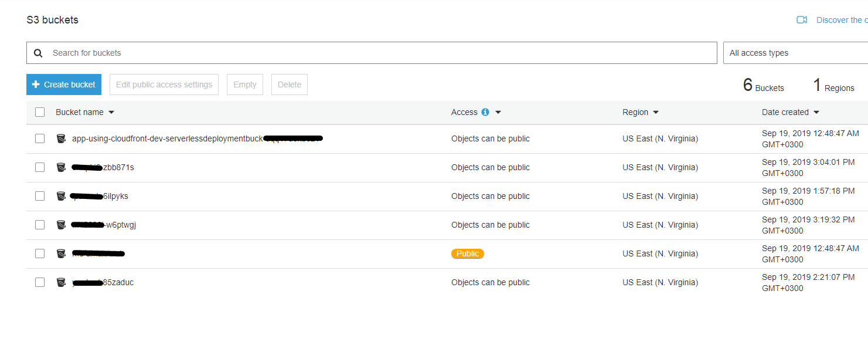Screen dimensions: 868x355
Task: Open the Access column sort arrow
Action: coord(498,112)
